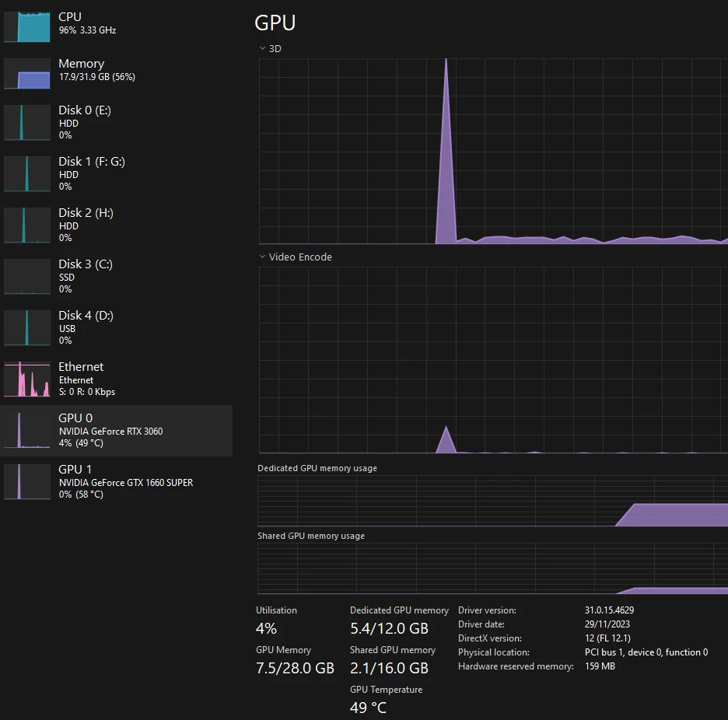Click the Hardware reserved memory label

(x=516, y=666)
